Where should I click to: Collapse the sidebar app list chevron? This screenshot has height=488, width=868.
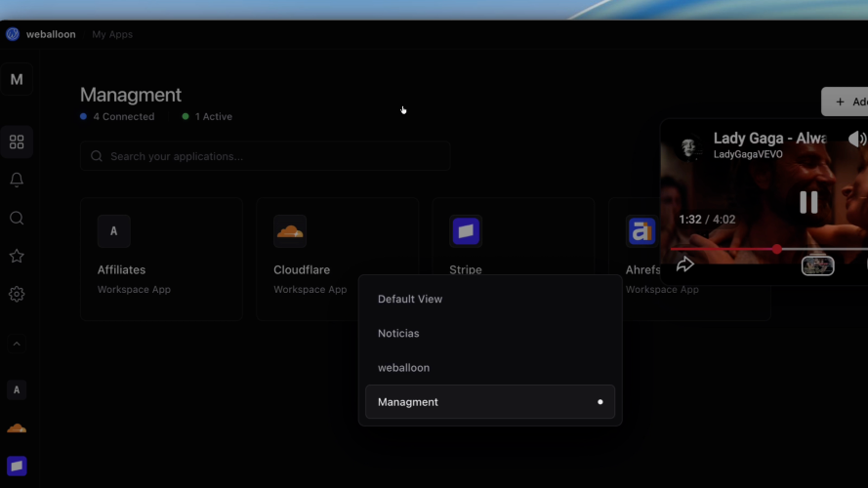[x=17, y=344]
